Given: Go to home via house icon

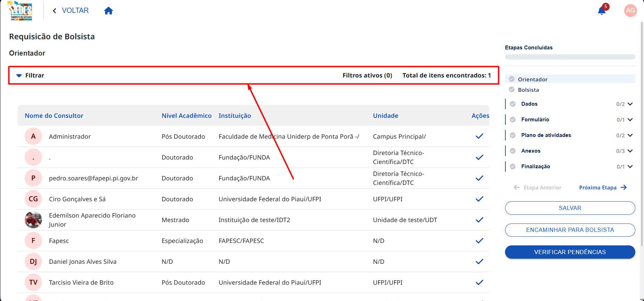Looking at the screenshot, I should click(108, 11).
